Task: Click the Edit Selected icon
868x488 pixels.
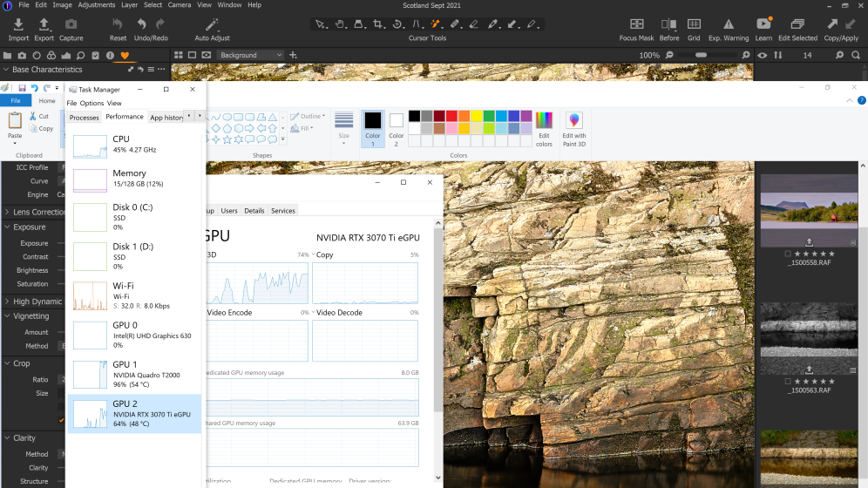Action: (797, 24)
